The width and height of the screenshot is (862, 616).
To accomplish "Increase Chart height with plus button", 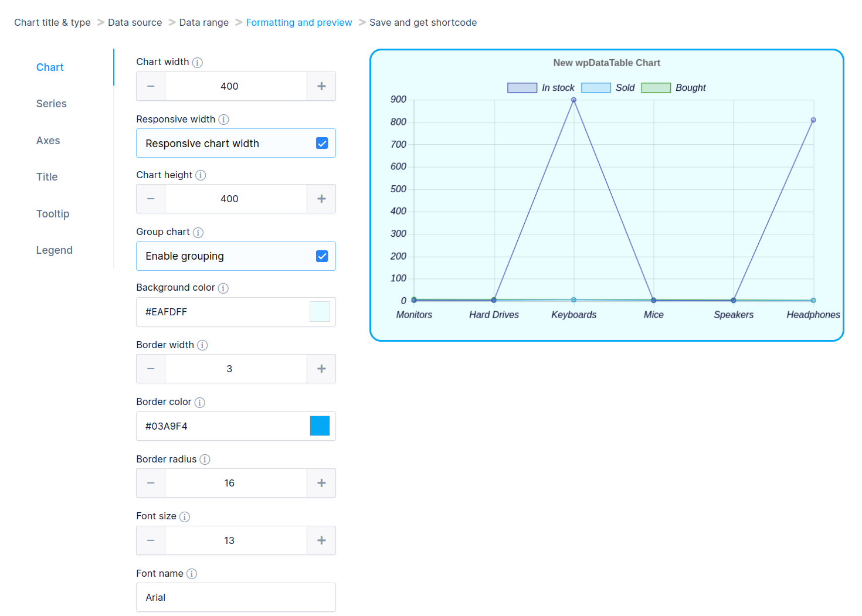I will pyautogui.click(x=321, y=199).
